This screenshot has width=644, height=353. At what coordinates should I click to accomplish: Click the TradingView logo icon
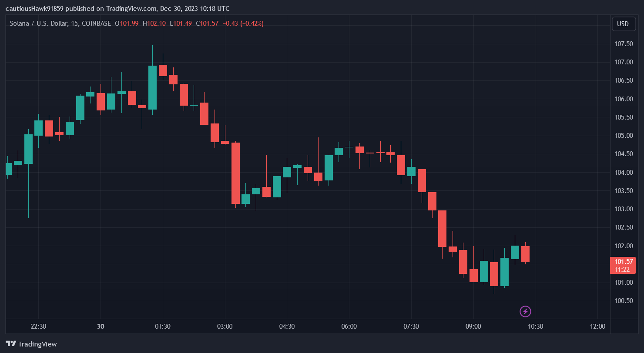11,344
